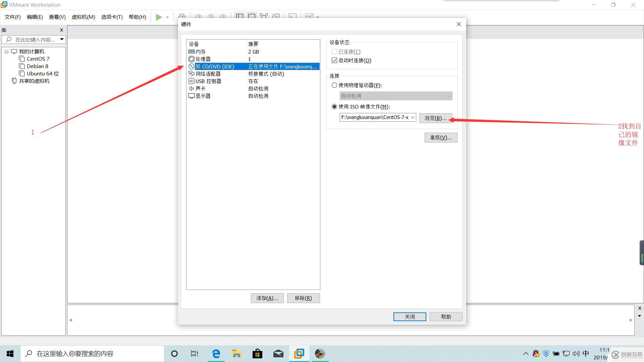
Task: Click the Ubuntu 64 位 VM icon
Action: click(x=22, y=74)
